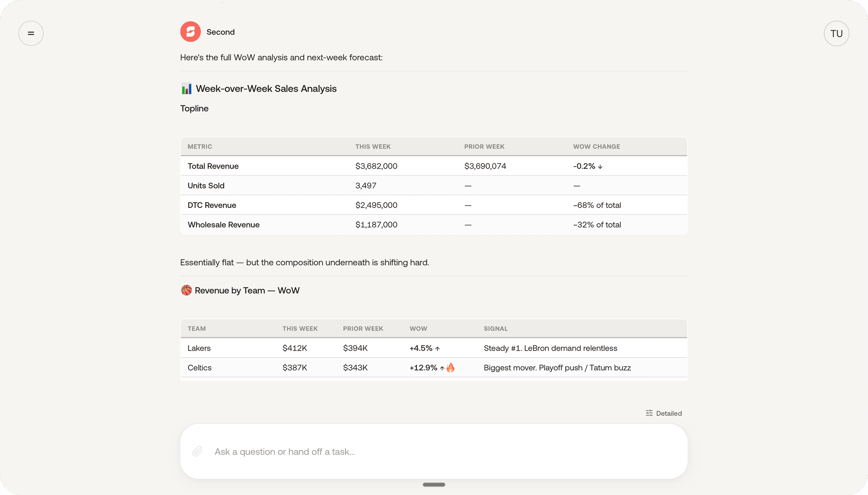Click the paperclip attachment icon
The image size is (868, 495).
(x=197, y=451)
